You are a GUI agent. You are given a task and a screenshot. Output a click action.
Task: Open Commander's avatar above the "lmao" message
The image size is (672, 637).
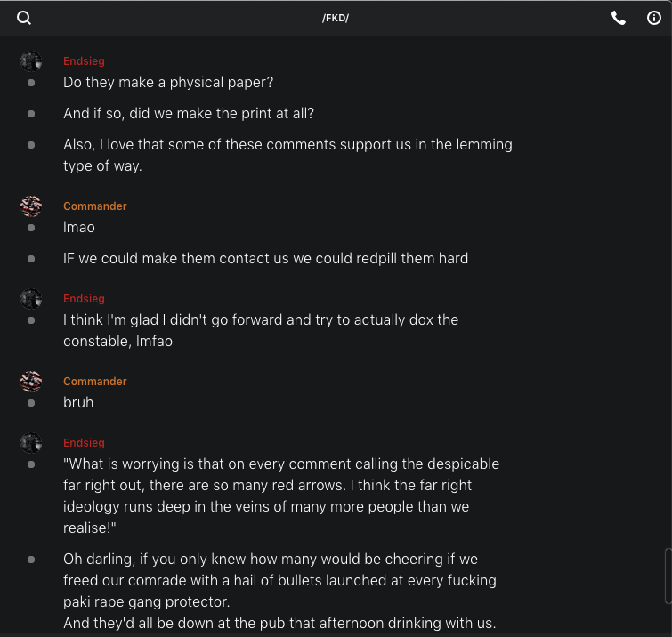(x=31, y=206)
